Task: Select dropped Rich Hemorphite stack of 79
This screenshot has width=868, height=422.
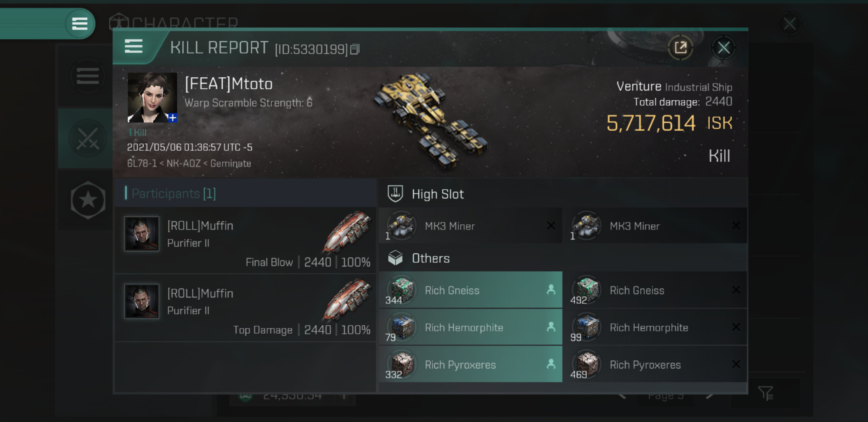Action: click(470, 327)
